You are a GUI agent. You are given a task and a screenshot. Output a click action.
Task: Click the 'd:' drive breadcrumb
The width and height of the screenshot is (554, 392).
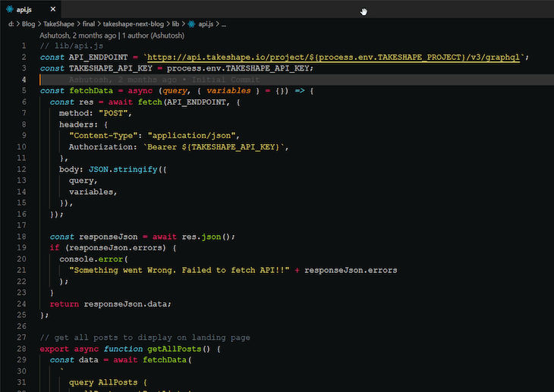click(11, 24)
